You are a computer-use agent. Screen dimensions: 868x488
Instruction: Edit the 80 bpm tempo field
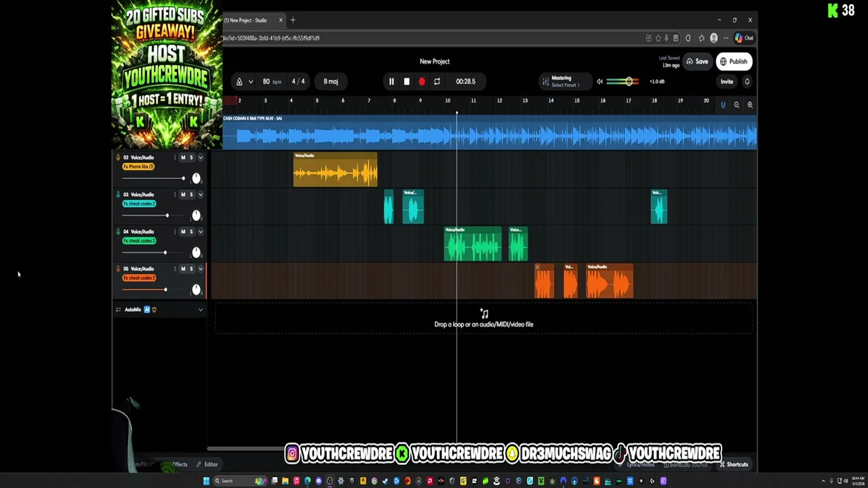[x=271, y=81]
